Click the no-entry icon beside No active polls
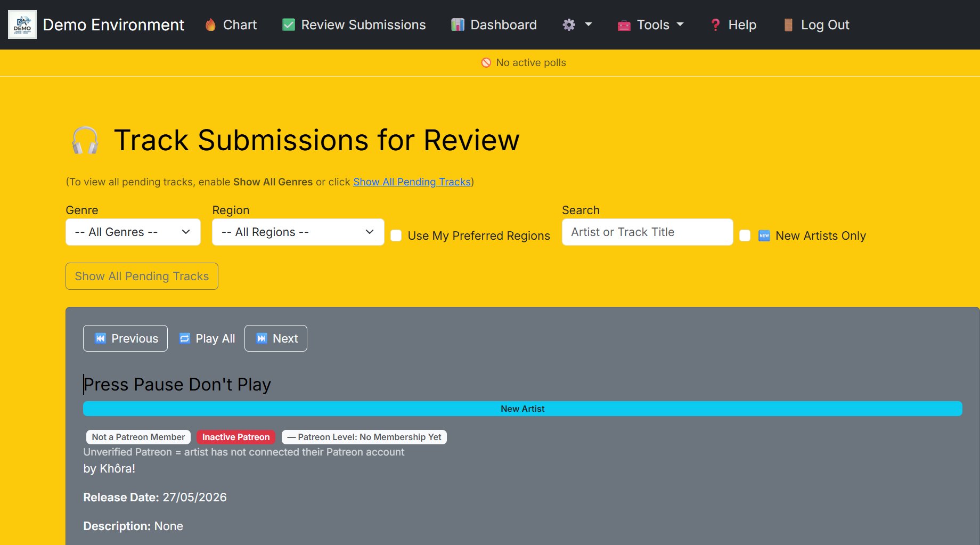Screen dimensions: 980x545 [486, 62]
